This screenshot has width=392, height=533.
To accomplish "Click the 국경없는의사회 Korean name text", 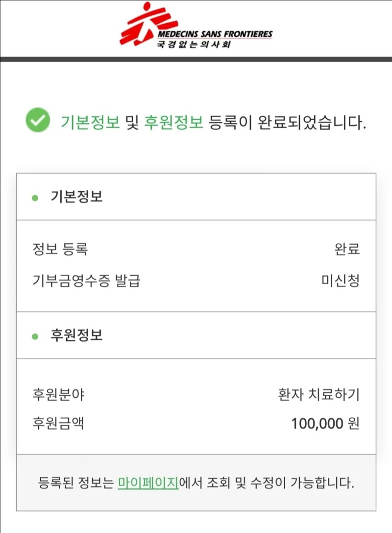I will tap(194, 44).
